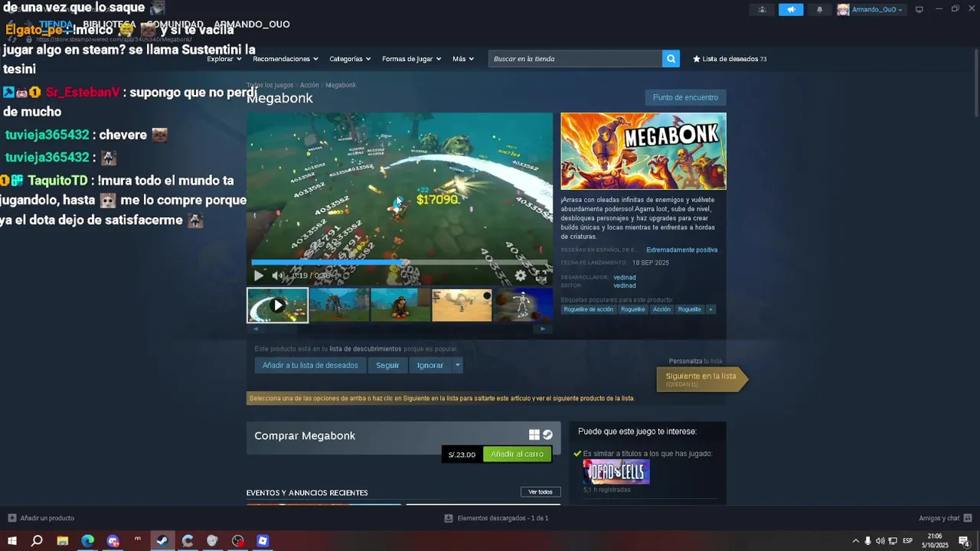Toggle fullscreen on the trailer video

click(x=541, y=275)
